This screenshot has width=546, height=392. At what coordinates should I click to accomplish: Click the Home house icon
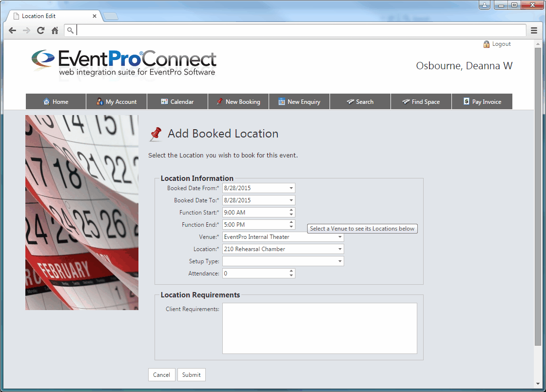coord(47,101)
